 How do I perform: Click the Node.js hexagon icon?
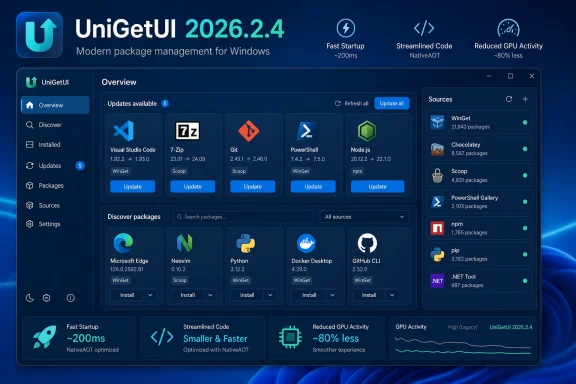tap(367, 131)
